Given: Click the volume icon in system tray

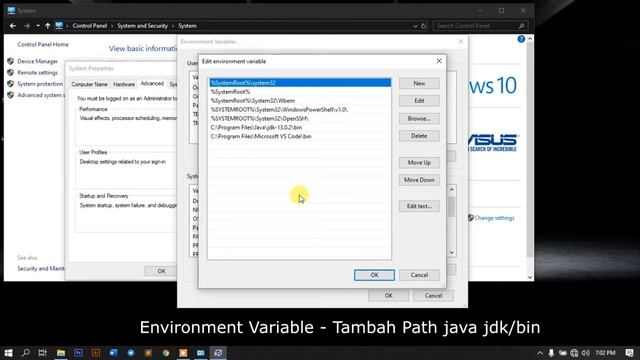Looking at the screenshot, I should (586, 353).
